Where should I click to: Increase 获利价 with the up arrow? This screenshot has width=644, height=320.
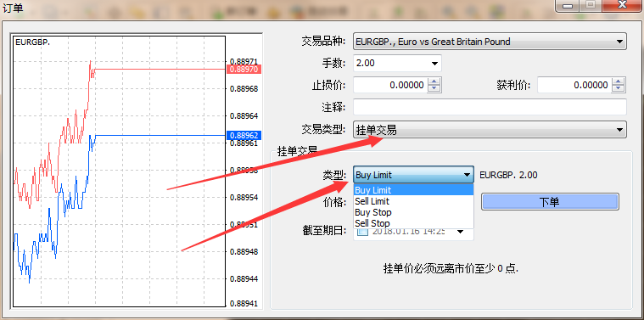pos(619,81)
